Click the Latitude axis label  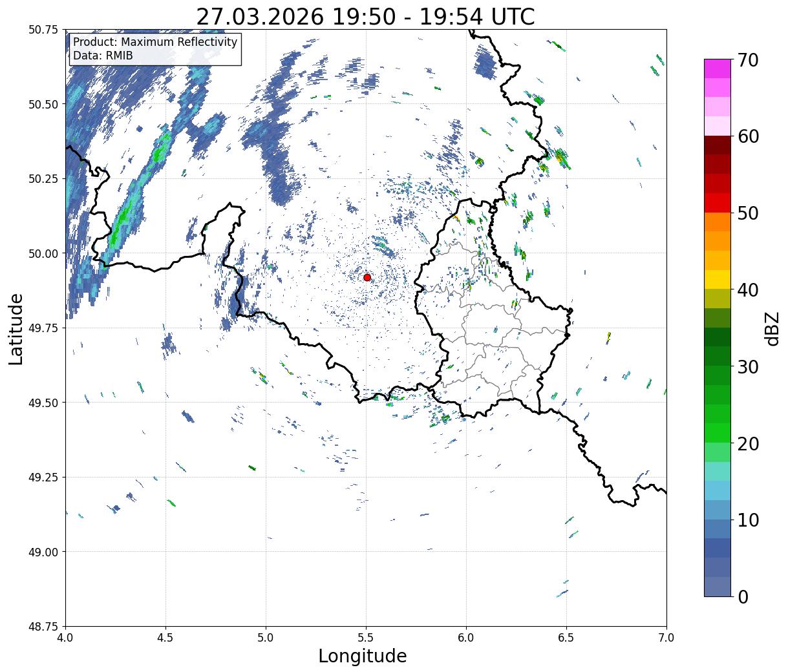pyautogui.click(x=16, y=329)
